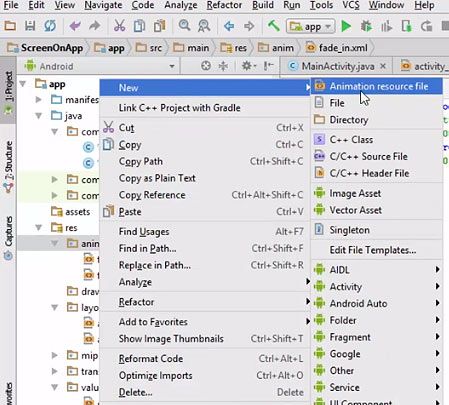Open the Captures side tool window
Screen dimensions: 449x405
[8, 238]
